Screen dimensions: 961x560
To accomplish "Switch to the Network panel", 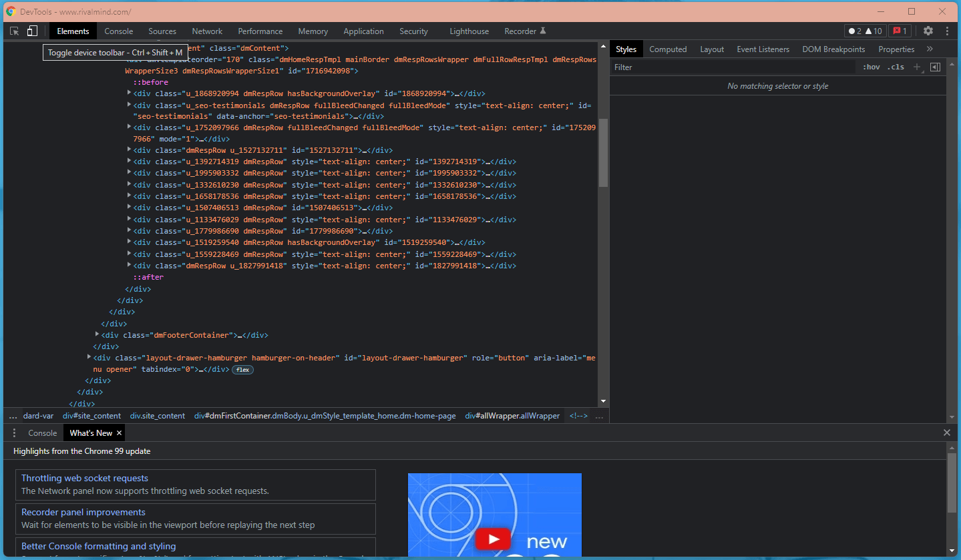I will pyautogui.click(x=207, y=31).
